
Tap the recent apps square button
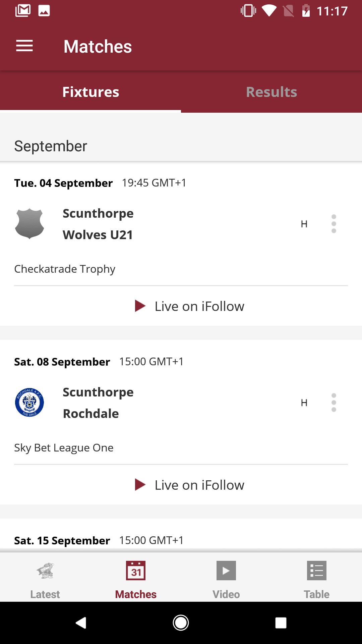pyautogui.click(x=281, y=623)
